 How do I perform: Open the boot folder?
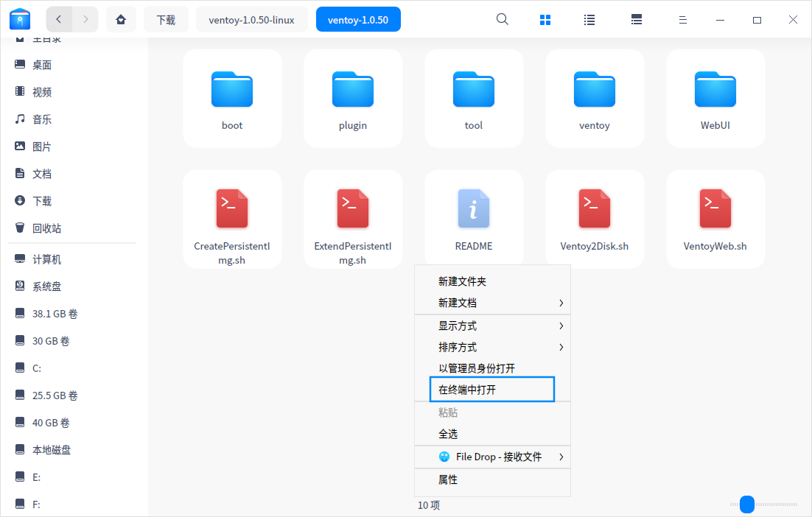232,99
